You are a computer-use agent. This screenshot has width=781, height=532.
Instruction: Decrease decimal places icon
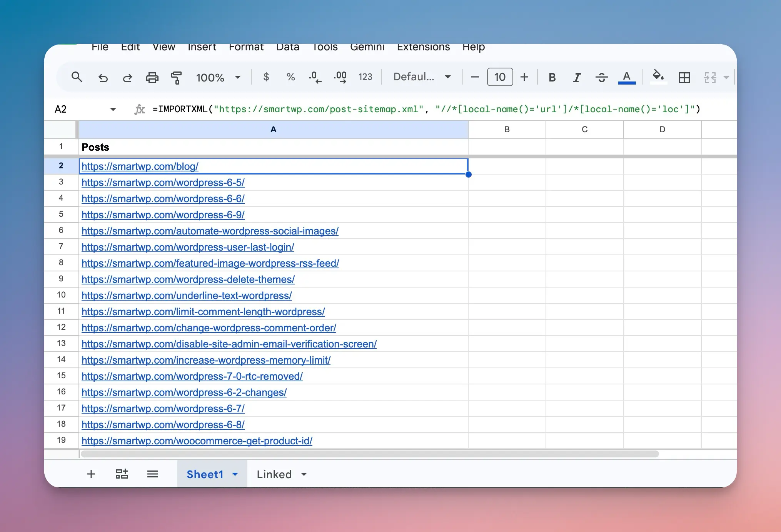click(315, 77)
